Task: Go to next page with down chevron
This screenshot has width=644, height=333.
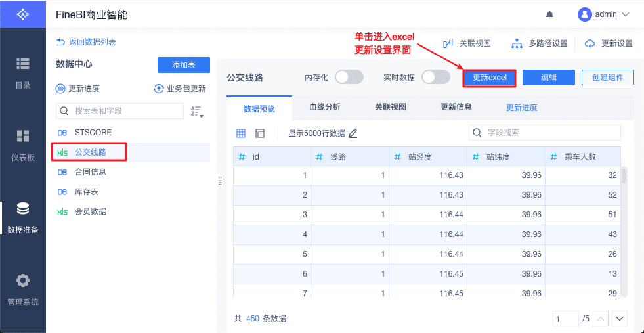Action: tap(620, 319)
